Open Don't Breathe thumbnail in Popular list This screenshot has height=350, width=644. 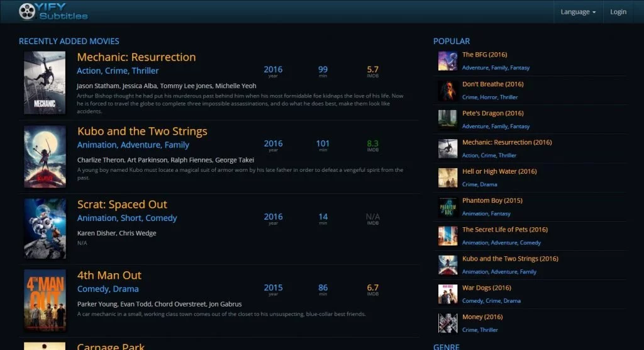[447, 90]
